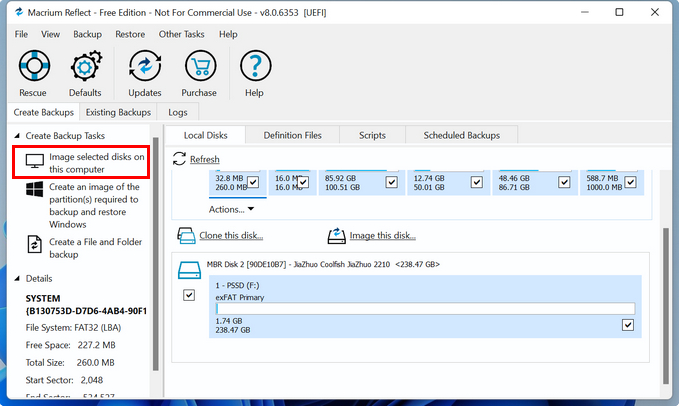Image resolution: width=679 pixels, height=406 pixels.
Task: Check for Updates icon
Action: [x=145, y=66]
